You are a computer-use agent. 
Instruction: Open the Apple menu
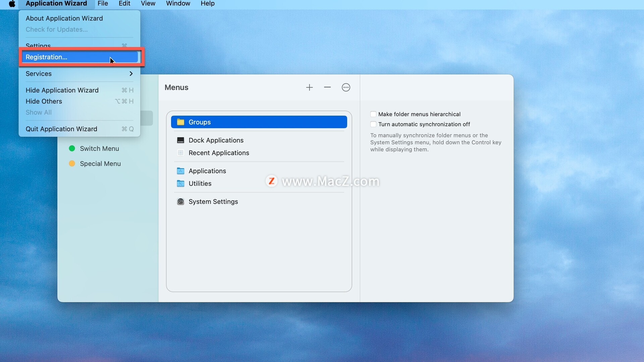point(12,4)
